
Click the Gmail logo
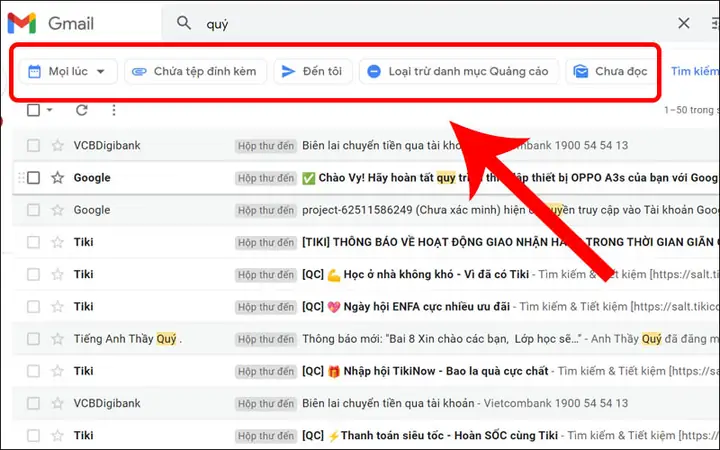[51, 23]
